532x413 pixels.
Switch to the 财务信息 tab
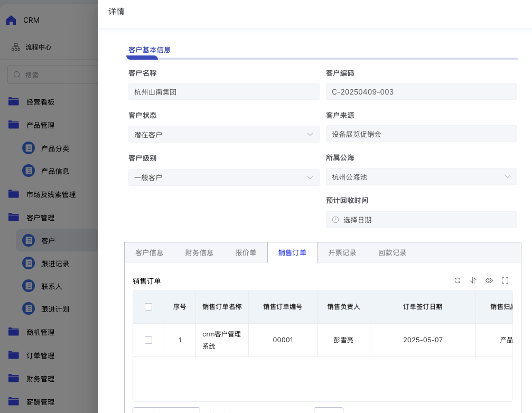(x=199, y=252)
